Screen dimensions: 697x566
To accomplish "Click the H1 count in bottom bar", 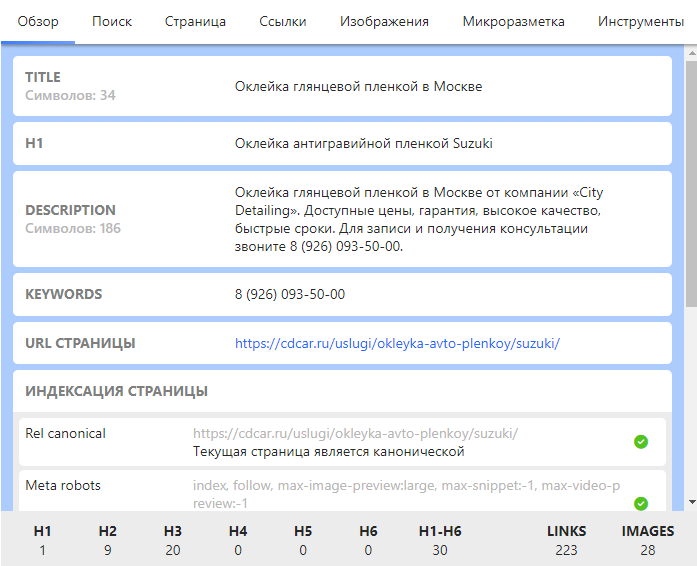I will tap(42, 540).
